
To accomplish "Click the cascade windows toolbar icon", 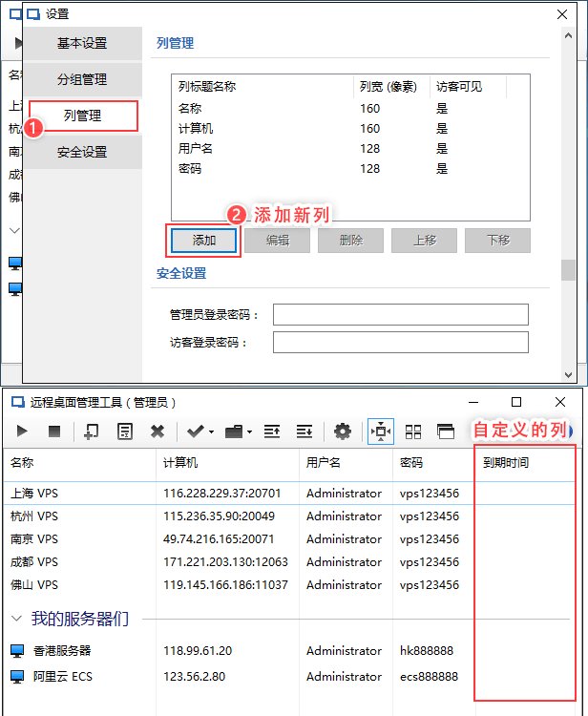I will point(446,432).
